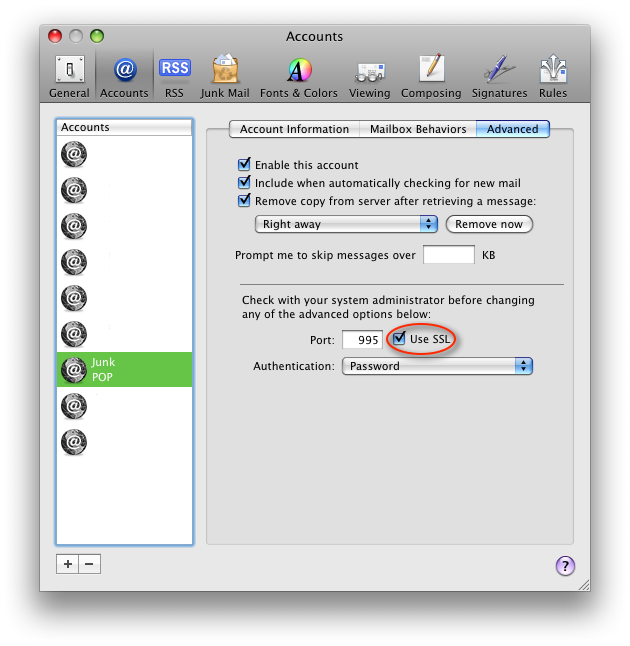This screenshot has height=646, width=630.
Task: Open the Right away dropdown
Action: [x=346, y=224]
